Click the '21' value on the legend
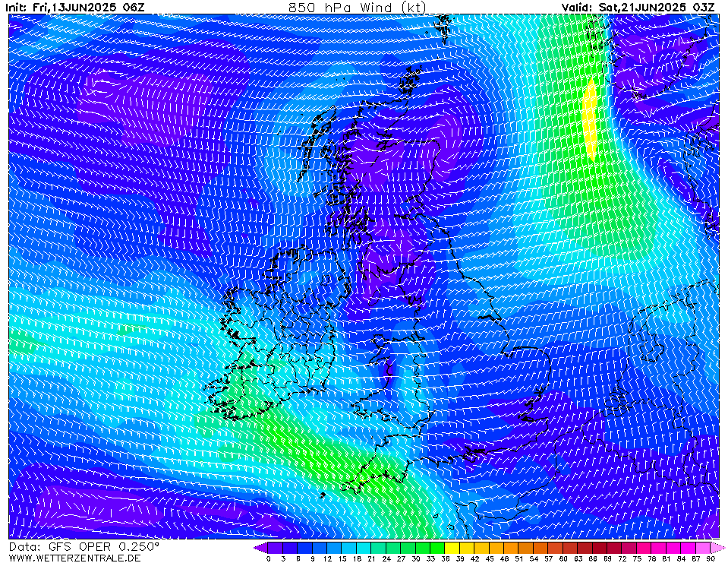This screenshot has height=563, width=728. click(372, 558)
